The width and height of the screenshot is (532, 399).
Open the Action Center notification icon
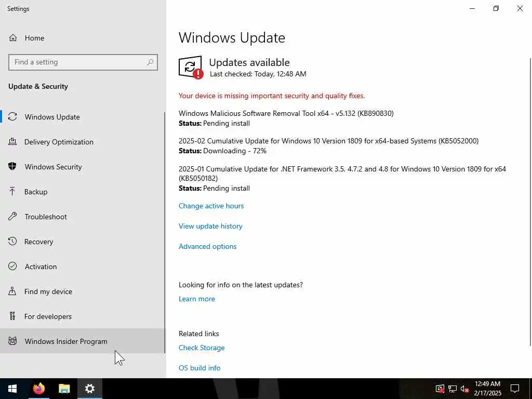tap(515, 389)
